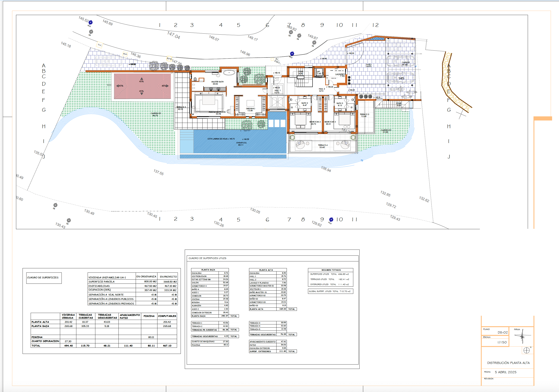Select the SWIMPOOL 80.11 label
559x392 pixels.
tap(241, 144)
